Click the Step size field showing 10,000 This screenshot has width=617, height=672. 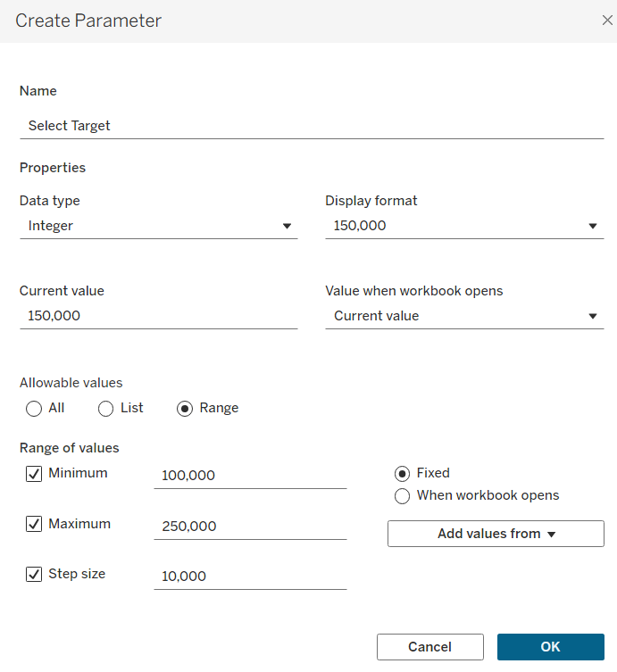tap(250, 577)
